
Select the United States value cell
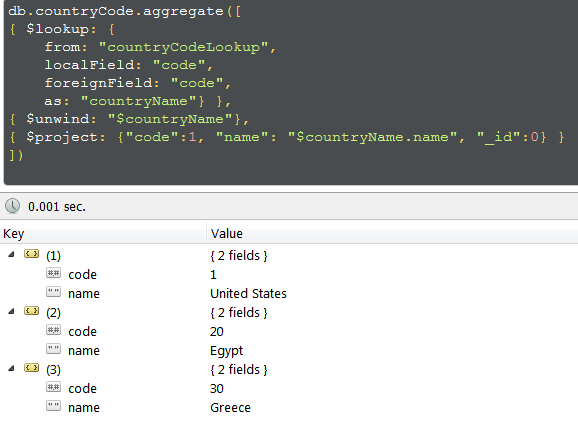[248, 294]
